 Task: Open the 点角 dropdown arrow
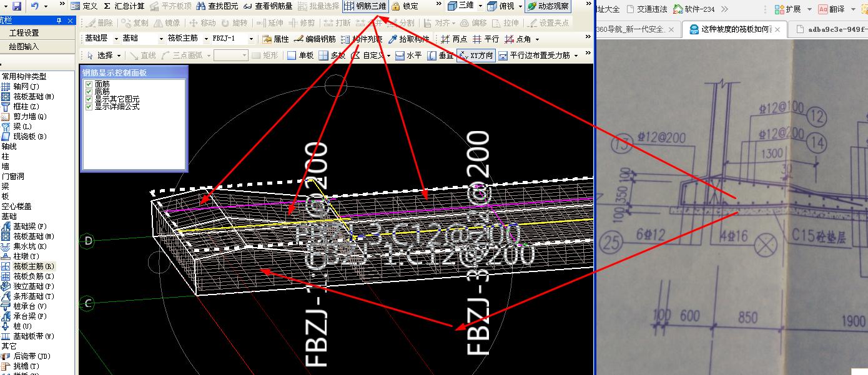pyautogui.click(x=537, y=39)
